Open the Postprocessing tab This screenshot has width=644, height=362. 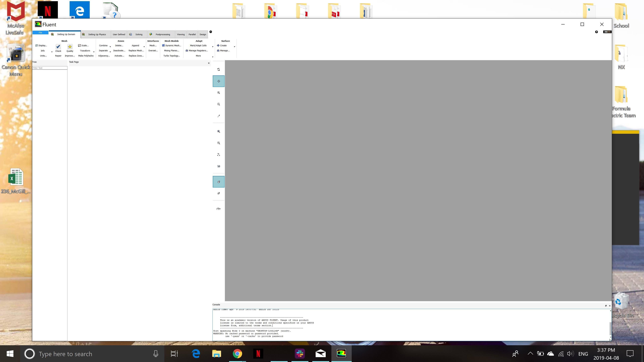[x=163, y=35]
